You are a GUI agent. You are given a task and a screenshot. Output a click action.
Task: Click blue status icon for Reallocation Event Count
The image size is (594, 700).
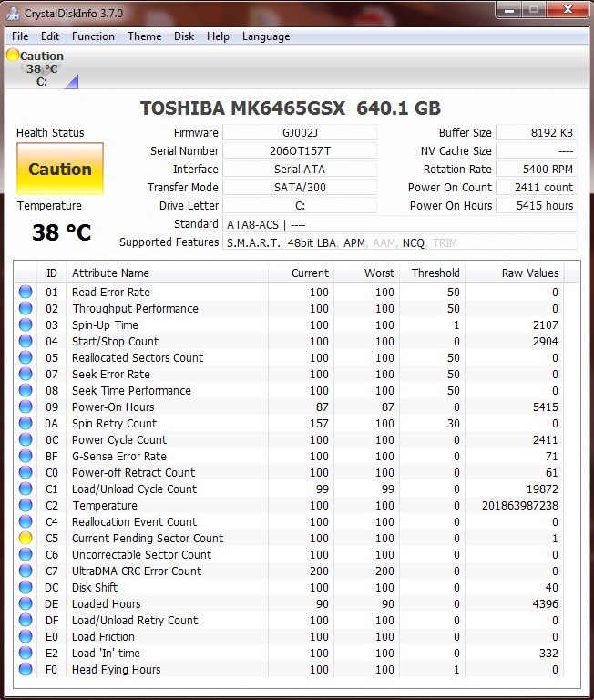pyautogui.click(x=26, y=521)
